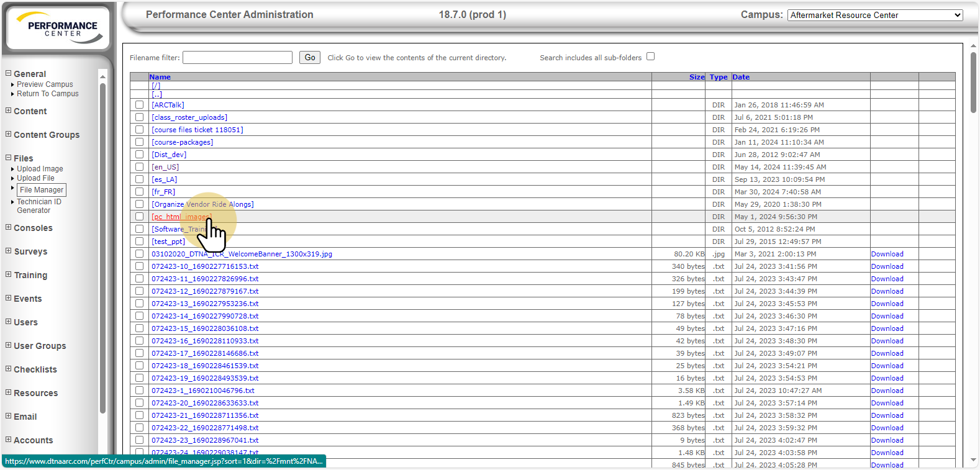Open the Campus dropdown selector
The height and width of the screenshot is (470, 980).
pos(875,15)
